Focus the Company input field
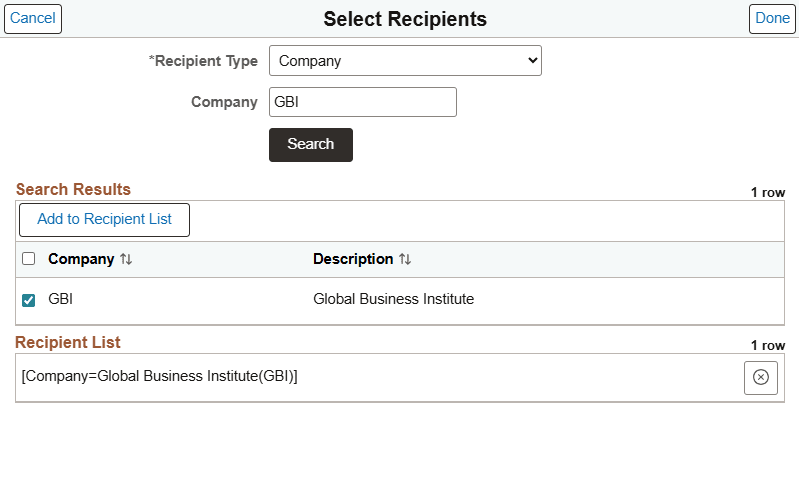Image resolution: width=799 pixels, height=480 pixels. click(363, 102)
